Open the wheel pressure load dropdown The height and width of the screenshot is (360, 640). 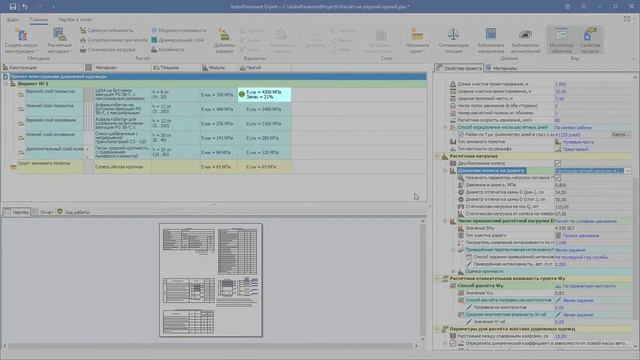tap(628, 171)
